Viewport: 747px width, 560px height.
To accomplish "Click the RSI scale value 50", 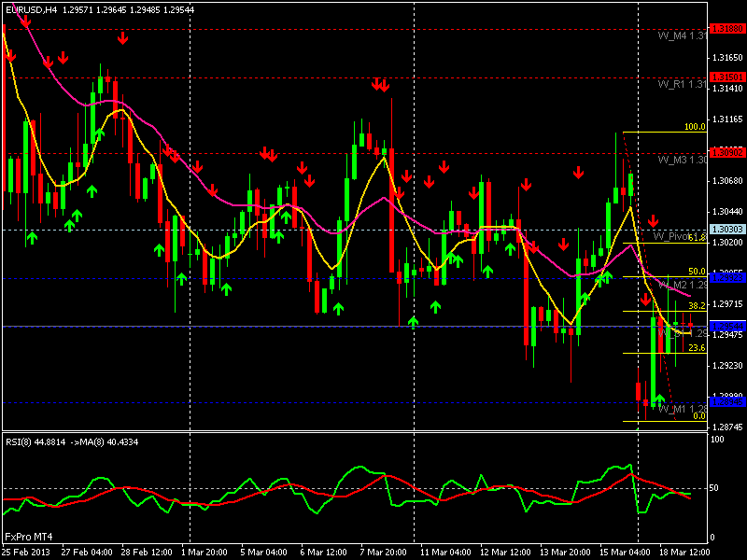I will point(714,488).
